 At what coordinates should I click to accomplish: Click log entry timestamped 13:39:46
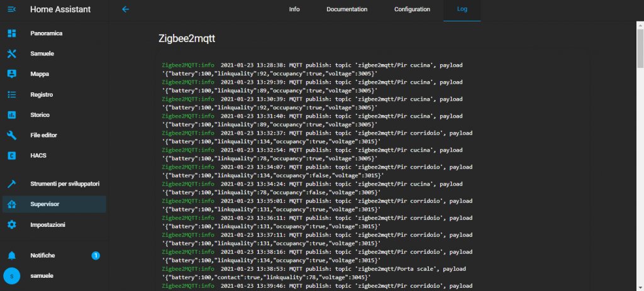pos(317,286)
